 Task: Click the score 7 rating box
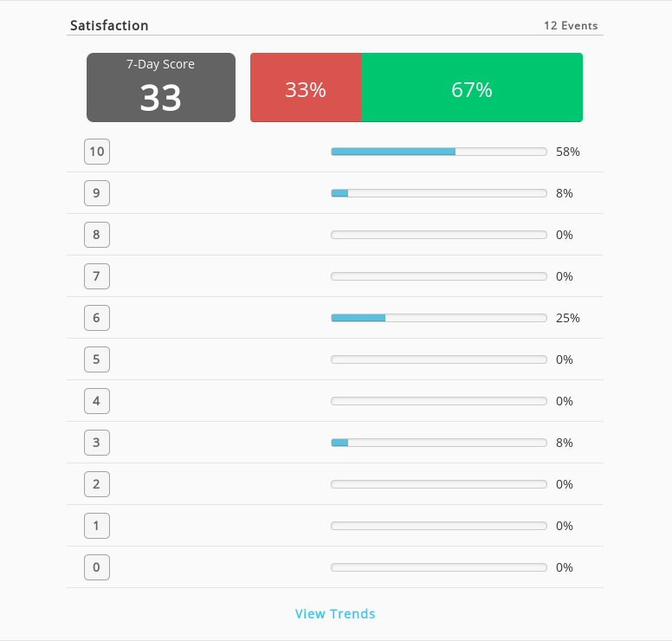pos(97,276)
